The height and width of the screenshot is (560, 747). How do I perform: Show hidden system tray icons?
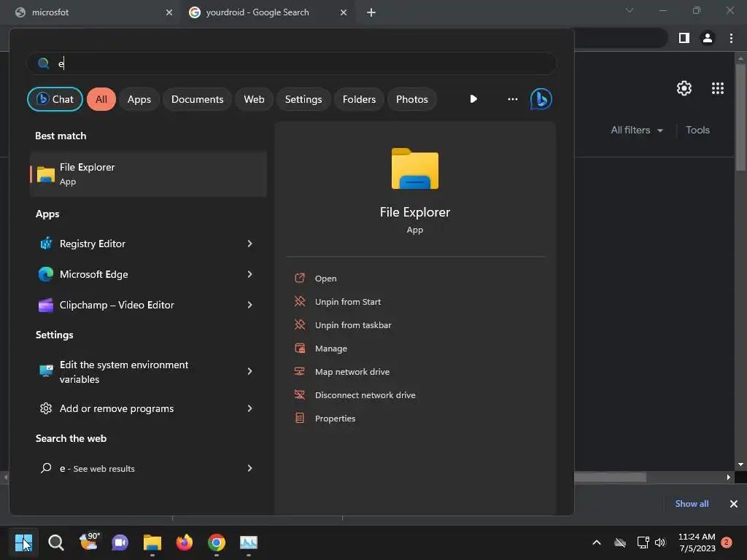(597, 542)
